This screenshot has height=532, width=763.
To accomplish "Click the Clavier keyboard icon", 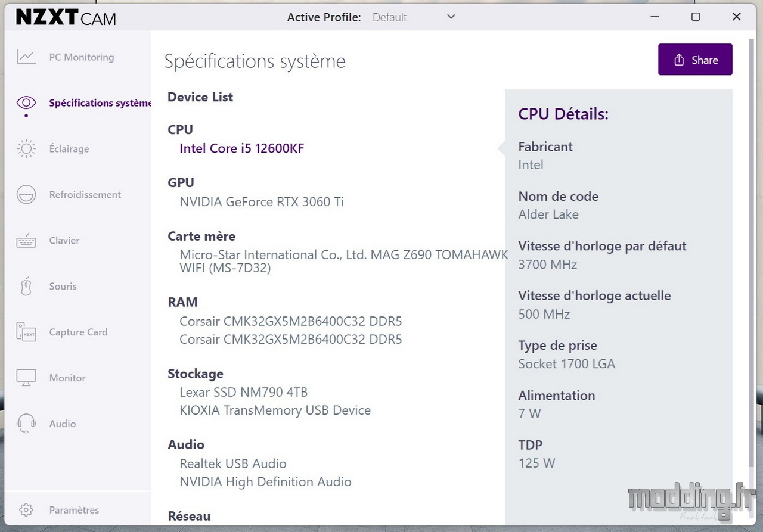I will (26, 241).
